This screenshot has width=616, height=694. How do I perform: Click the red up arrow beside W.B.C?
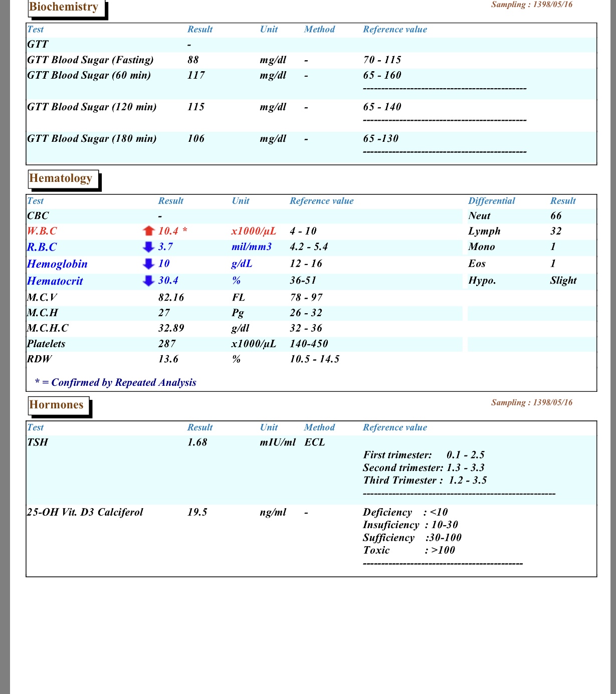click(x=148, y=231)
